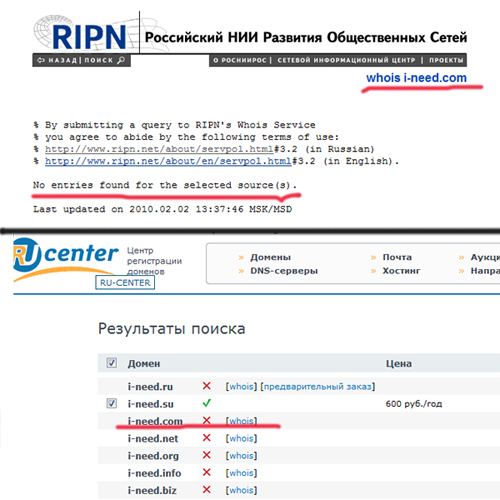Image resolution: width=500 pixels, height=500 pixels.
Task: Uncheck the i-need.su domain checkbox
Action: 112,403
